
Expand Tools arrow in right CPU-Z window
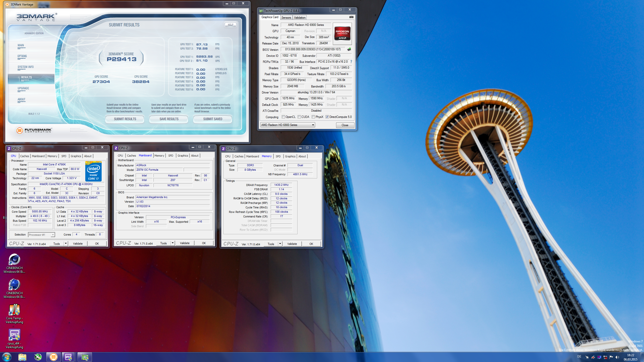[280, 244]
